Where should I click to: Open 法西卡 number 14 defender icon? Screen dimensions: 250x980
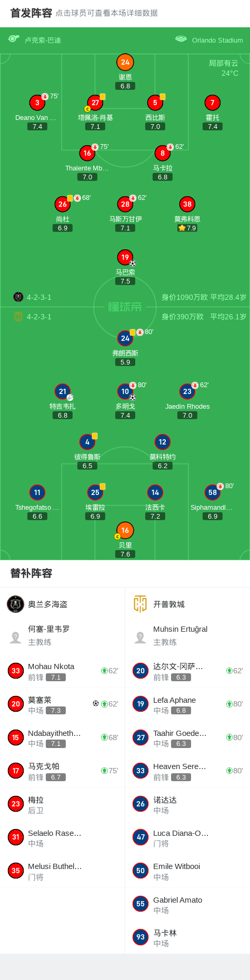coord(155,492)
